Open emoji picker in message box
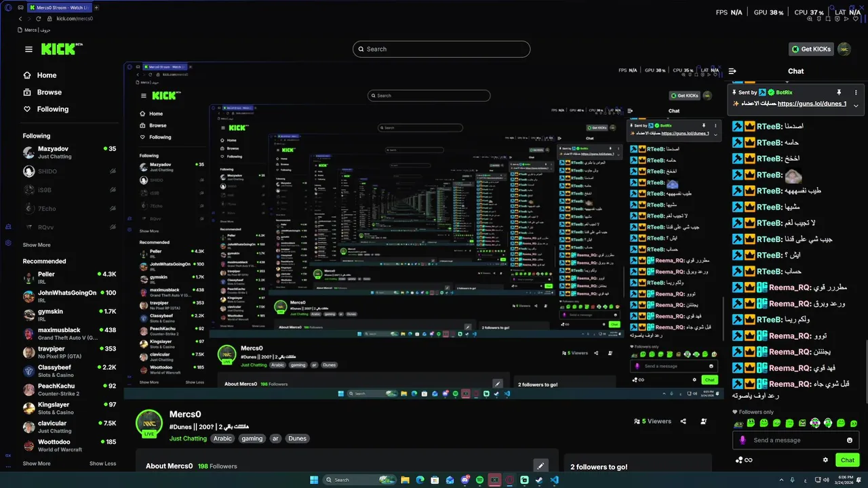868x488 pixels. click(850, 440)
